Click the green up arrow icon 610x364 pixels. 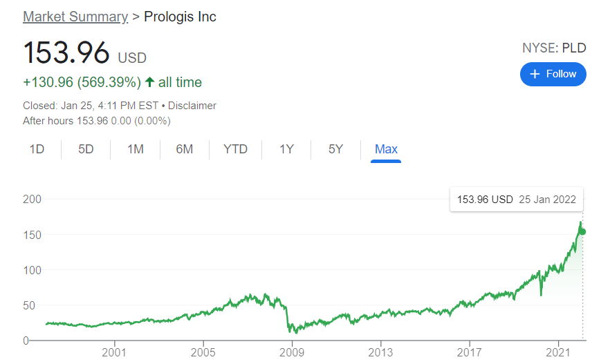coord(150,82)
